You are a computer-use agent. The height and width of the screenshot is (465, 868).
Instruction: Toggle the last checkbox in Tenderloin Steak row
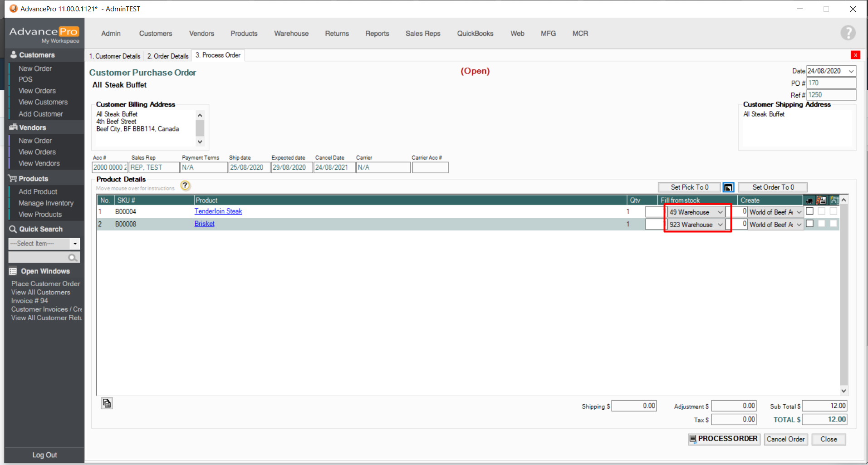click(x=834, y=211)
